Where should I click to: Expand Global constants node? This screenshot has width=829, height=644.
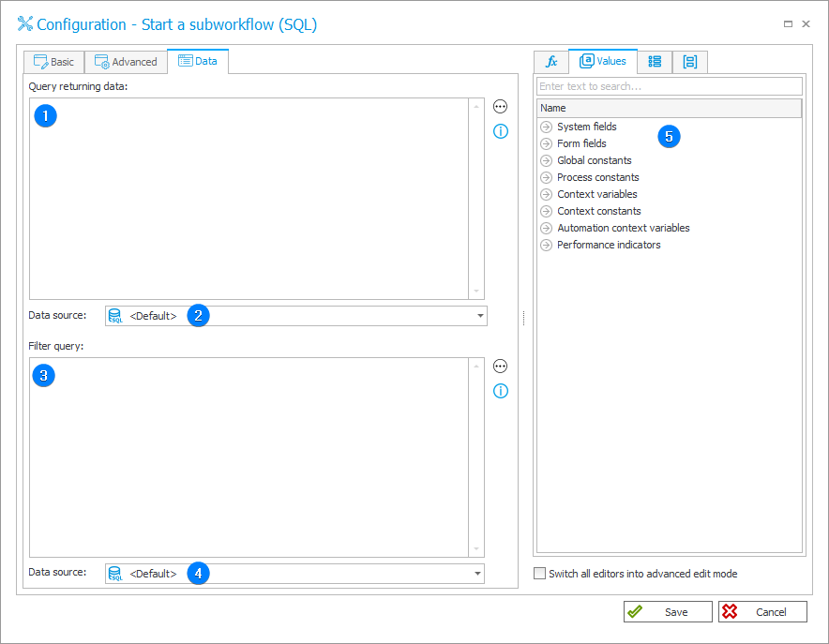coord(546,160)
